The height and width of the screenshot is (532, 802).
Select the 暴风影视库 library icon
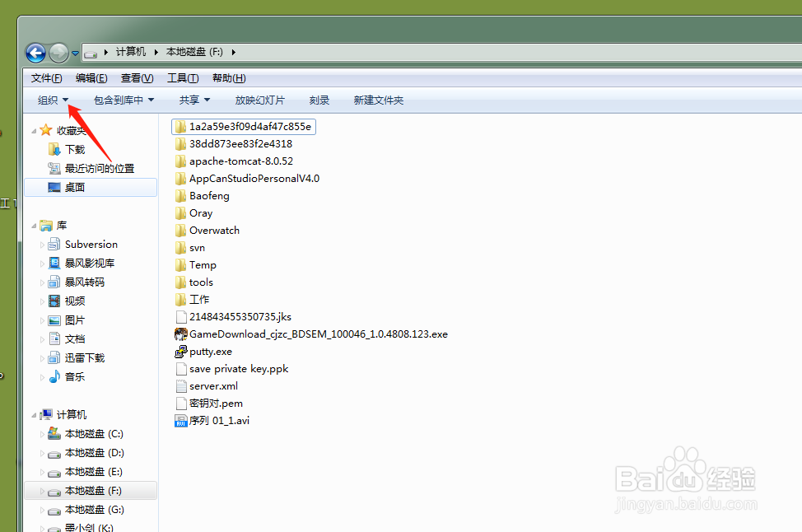[x=54, y=263]
